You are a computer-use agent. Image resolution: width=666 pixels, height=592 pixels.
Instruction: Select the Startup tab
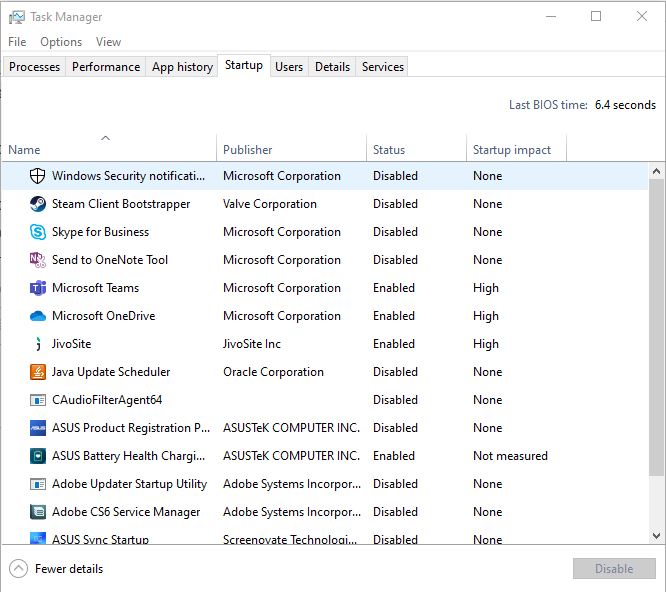(x=244, y=65)
